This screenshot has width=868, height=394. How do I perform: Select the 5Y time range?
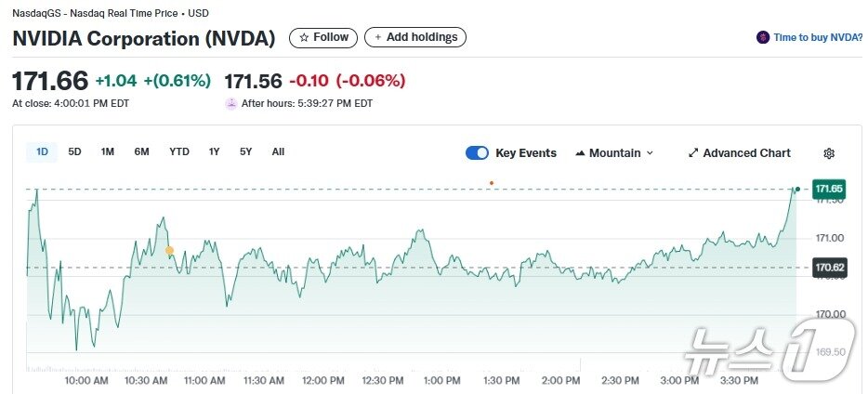[245, 151]
